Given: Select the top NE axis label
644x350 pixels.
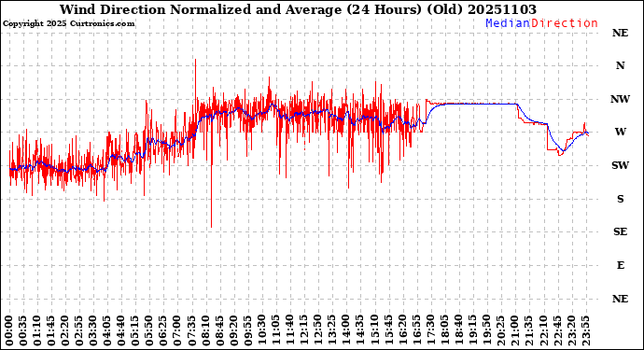Looking at the screenshot, I should 620,33.
